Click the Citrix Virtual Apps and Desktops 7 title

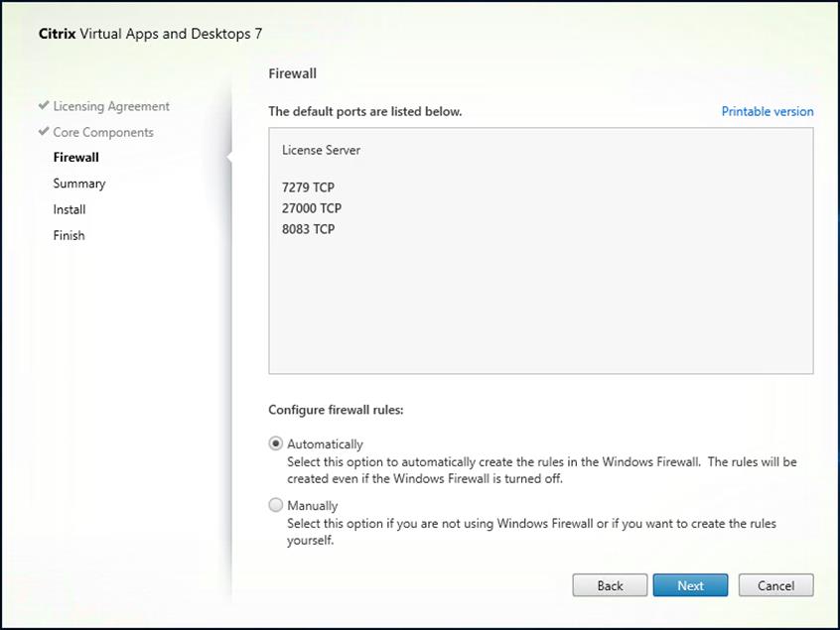[151, 34]
